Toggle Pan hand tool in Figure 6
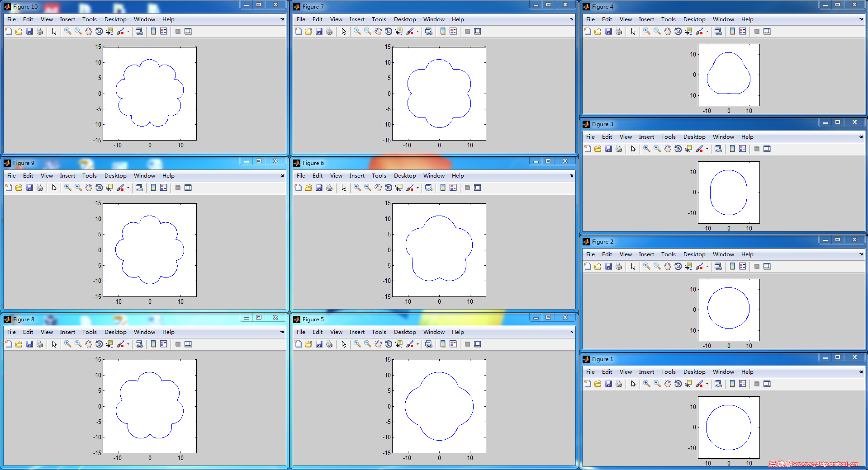The image size is (868, 470). coord(378,188)
